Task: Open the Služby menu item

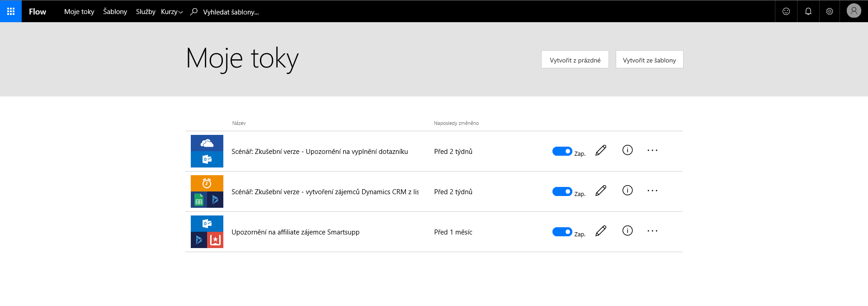Action: (146, 12)
